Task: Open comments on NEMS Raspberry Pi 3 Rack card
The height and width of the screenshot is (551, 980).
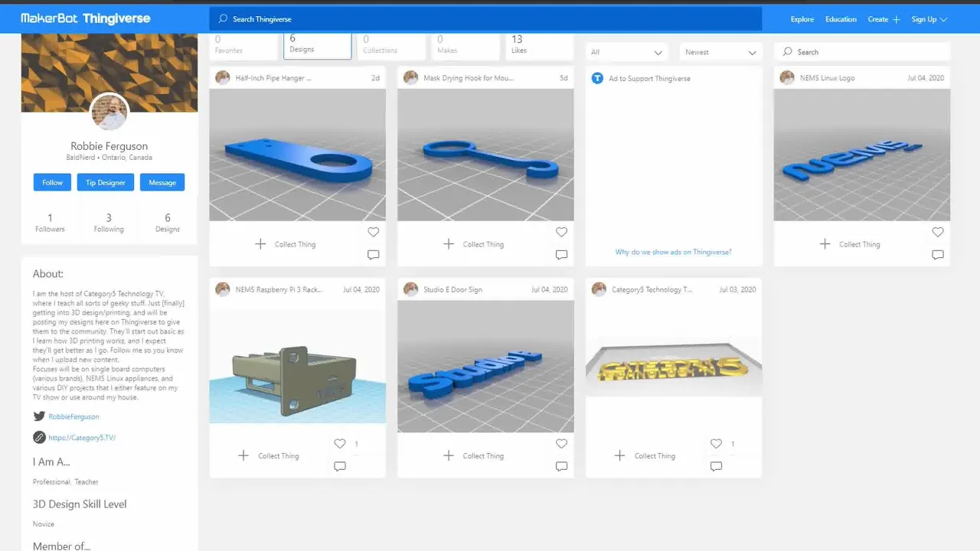Action: coord(340,466)
